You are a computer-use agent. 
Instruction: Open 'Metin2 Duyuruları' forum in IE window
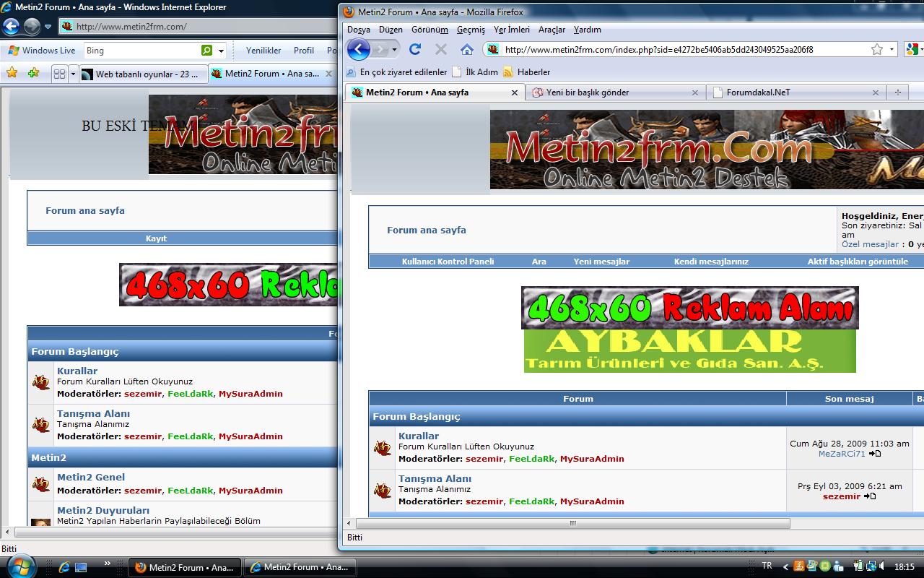[x=103, y=510]
